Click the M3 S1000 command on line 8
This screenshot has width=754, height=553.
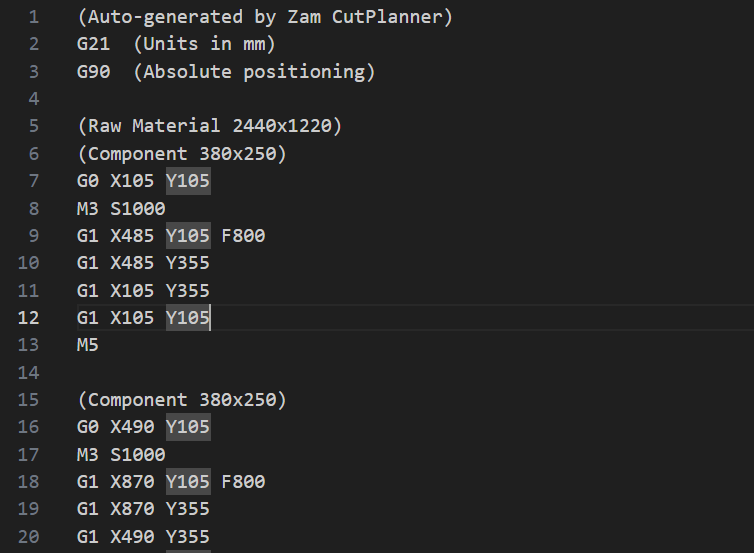pyautogui.click(x=121, y=208)
